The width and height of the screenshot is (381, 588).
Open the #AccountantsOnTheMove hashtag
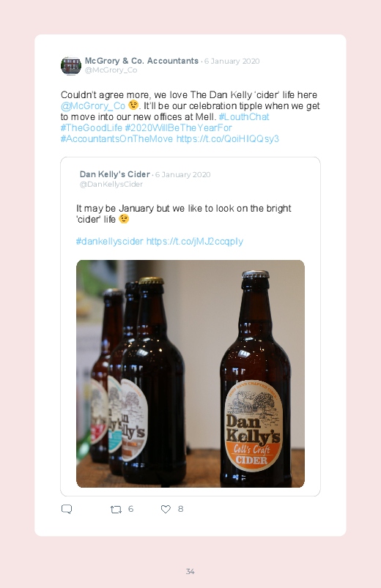[x=116, y=138]
